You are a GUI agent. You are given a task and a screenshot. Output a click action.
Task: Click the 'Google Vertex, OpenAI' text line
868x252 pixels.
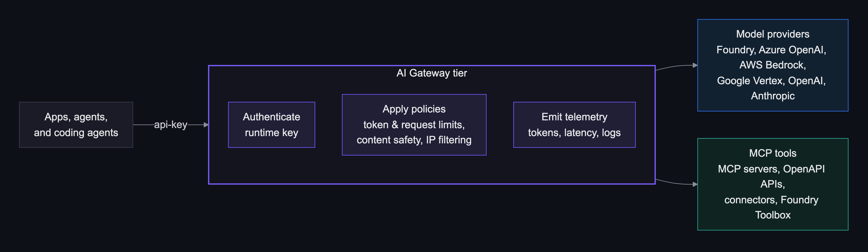[x=771, y=81]
